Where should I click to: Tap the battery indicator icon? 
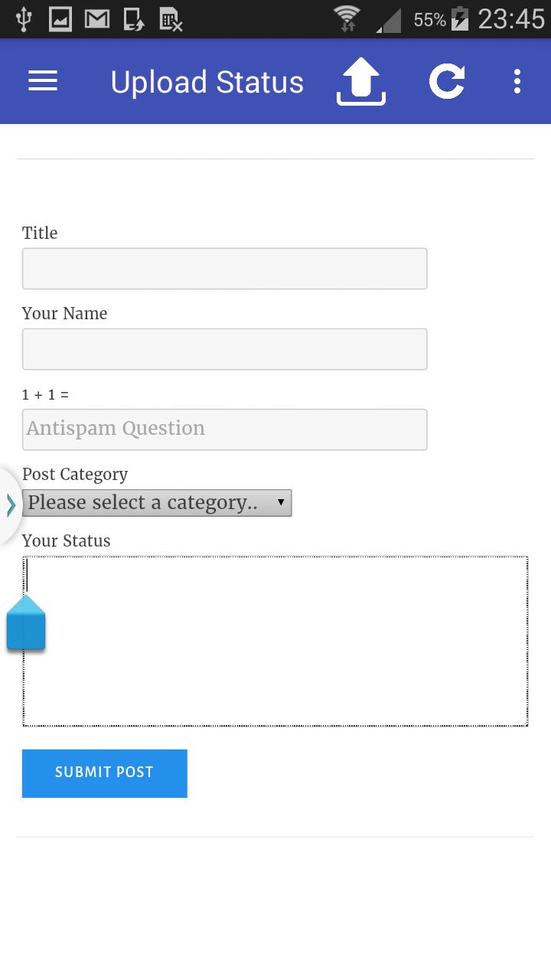[x=459, y=19]
